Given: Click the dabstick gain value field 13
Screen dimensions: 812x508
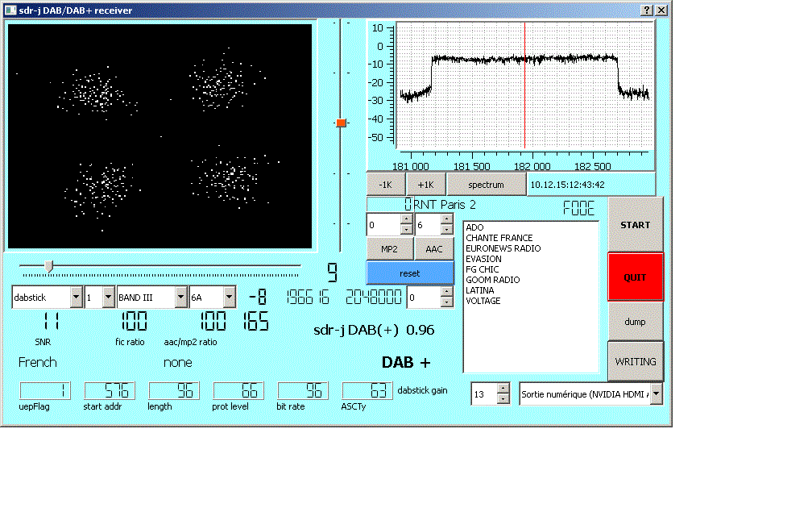Looking at the screenshot, I should point(484,394).
